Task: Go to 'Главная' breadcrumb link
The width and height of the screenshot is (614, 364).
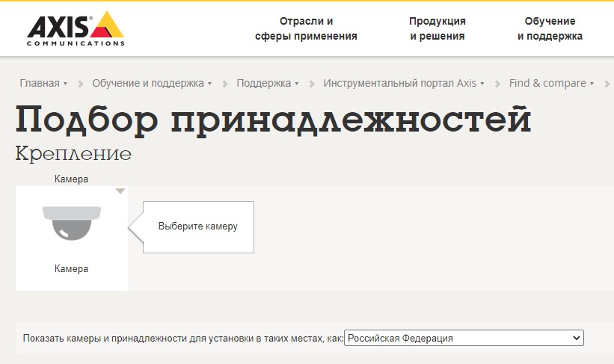Action: click(x=40, y=84)
